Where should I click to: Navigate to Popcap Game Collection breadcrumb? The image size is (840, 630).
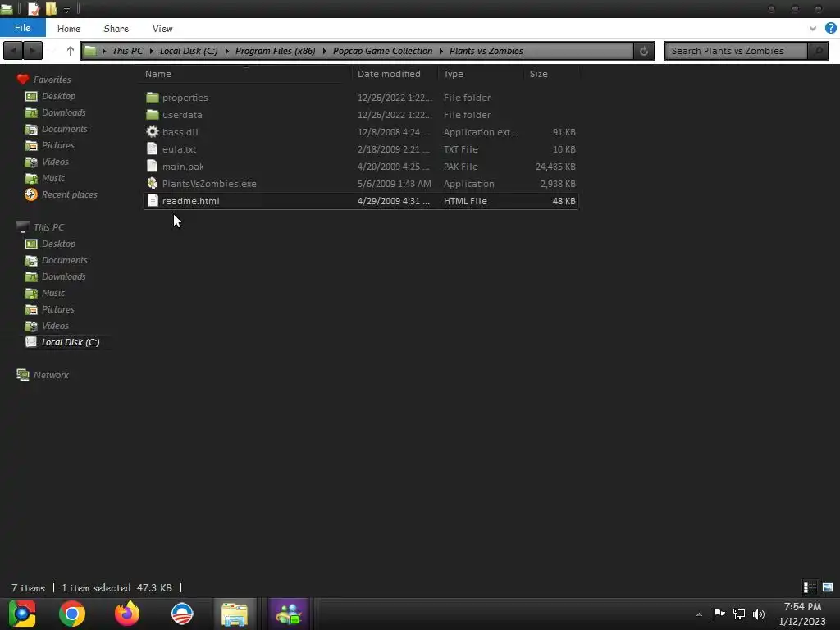point(382,51)
